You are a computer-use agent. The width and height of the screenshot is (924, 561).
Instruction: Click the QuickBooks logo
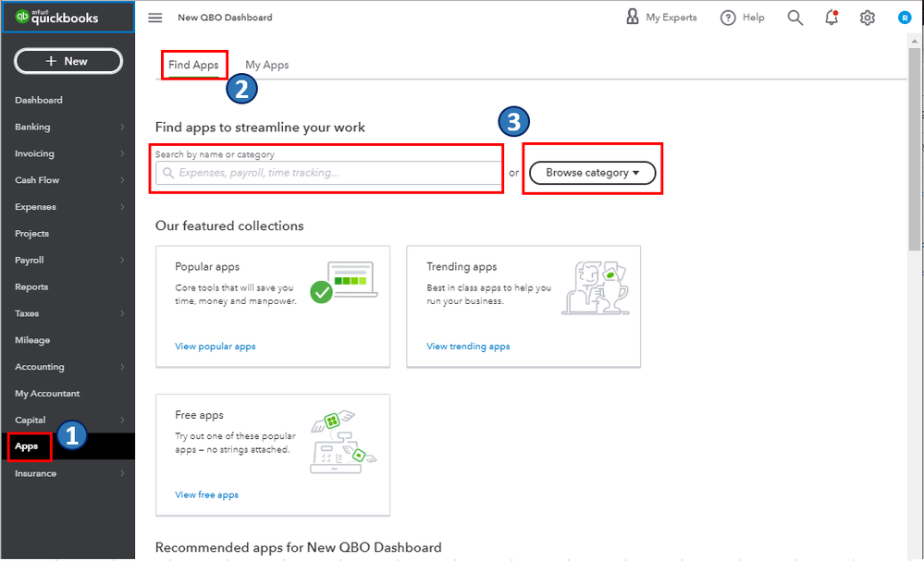coord(57,18)
